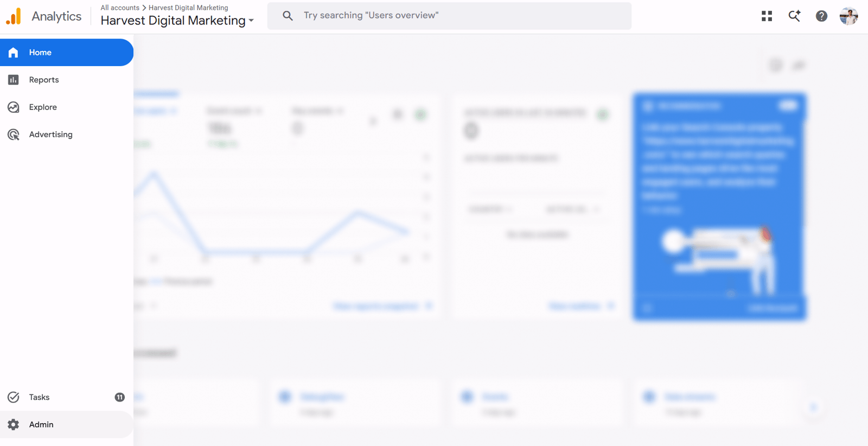Expand the Harvest Digital Marketing property selector
This screenshot has width=868, height=446.
coord(177,21)
